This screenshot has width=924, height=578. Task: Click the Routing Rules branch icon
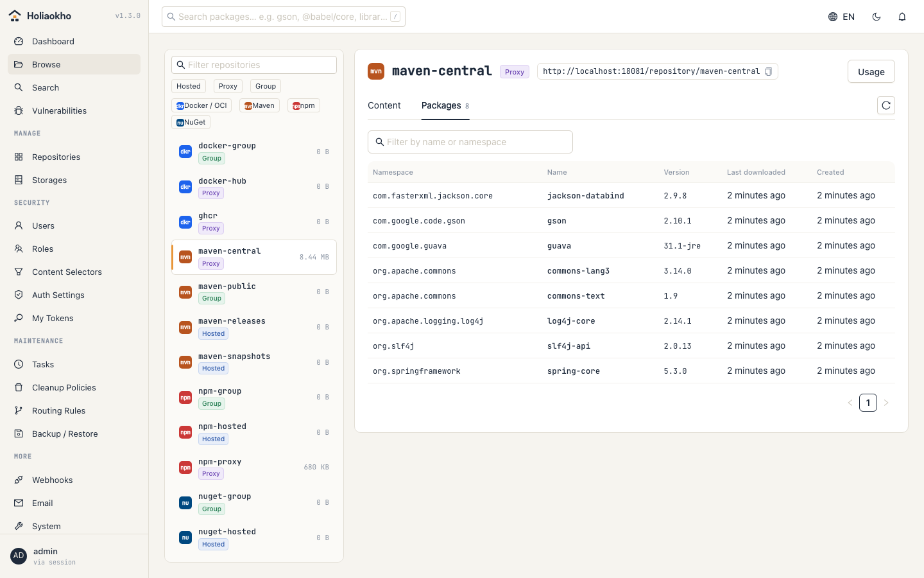[19, 410]
